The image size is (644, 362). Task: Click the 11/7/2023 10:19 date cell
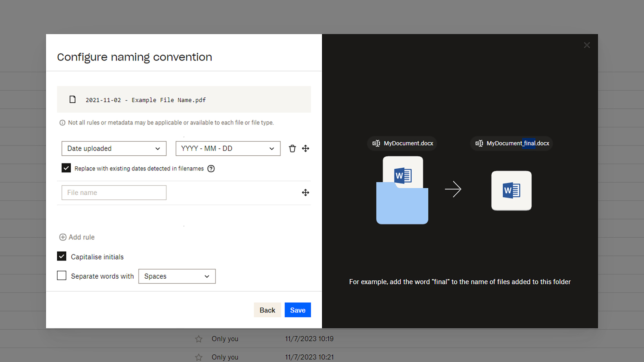pos(309,339)
